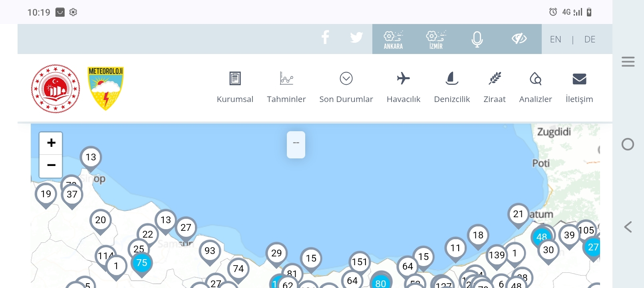Switch language to EN
644x288 pixels.
555,39
